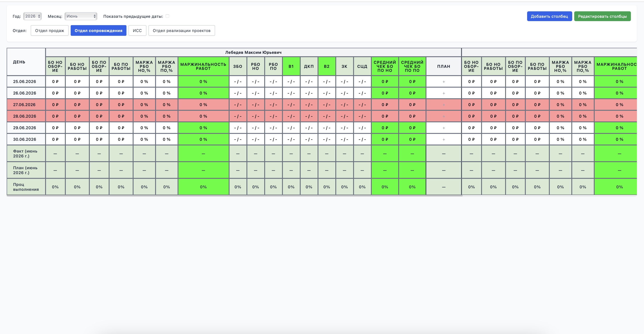Click the Лебедев Максим Юрьевич header
The height and width of the screenshot is (334, 644).
click(253, 52)
